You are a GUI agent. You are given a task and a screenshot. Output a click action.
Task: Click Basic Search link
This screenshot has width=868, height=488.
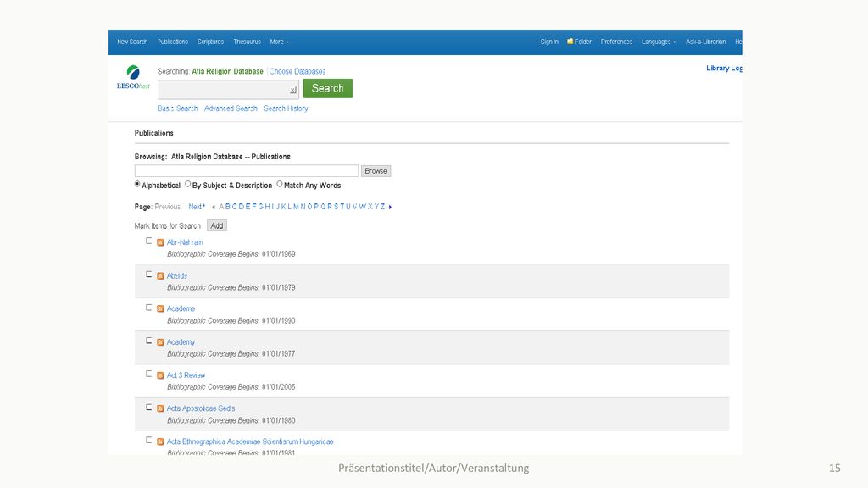[x=177, y=108]
